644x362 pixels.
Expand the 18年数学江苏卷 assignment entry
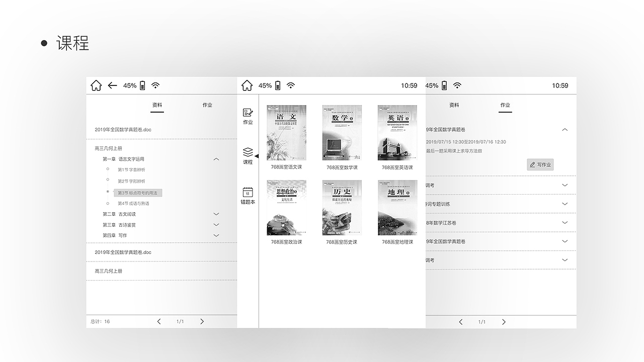click(565, 222)
